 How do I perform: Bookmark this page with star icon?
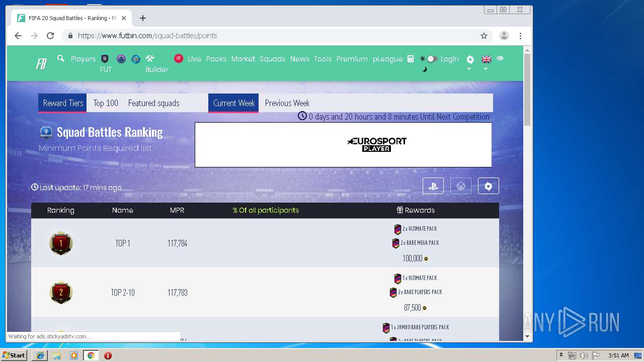click(x=484, y=36)
